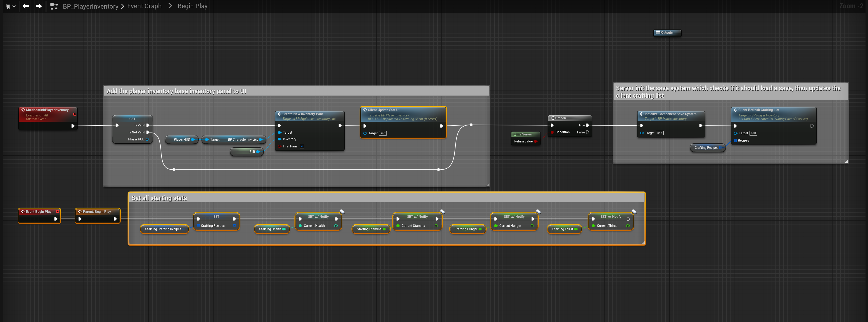
Task: Navigate back with the left arrow
Action: click(26, 6)
